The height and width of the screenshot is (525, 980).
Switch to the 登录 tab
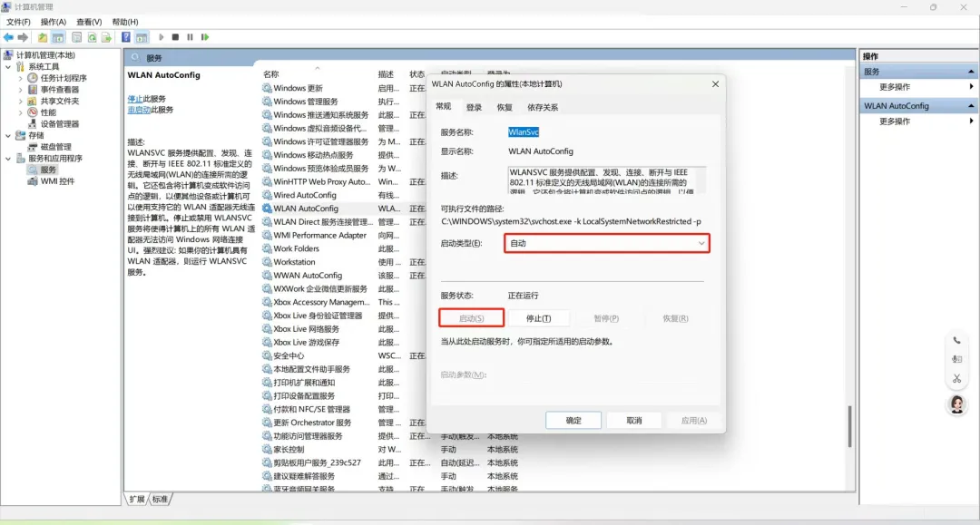475,107
